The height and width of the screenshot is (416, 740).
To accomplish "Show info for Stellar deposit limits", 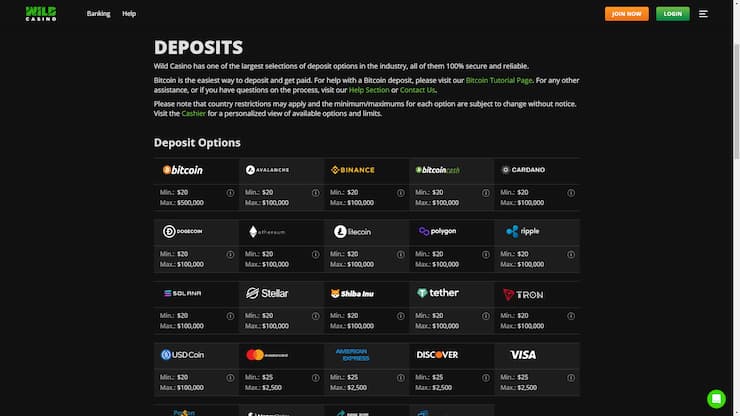I will (x=315, y=316).
